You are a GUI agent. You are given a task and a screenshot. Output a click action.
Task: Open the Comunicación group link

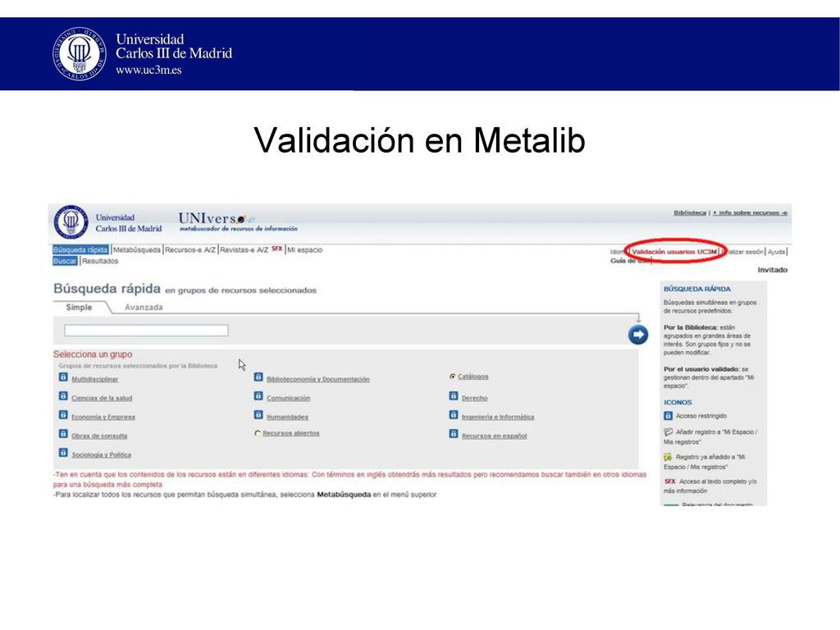[288, 398]
